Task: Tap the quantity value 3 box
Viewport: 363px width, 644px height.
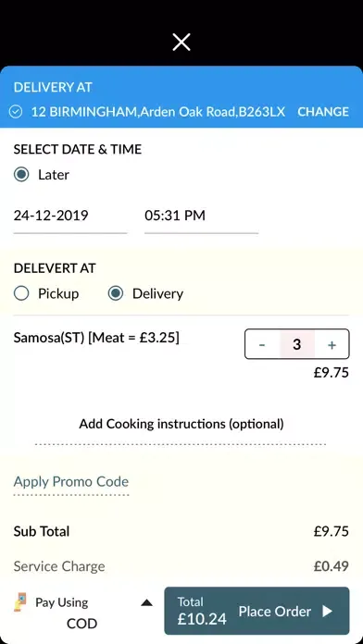Action: pyautogui.click(x=297, y=344)
